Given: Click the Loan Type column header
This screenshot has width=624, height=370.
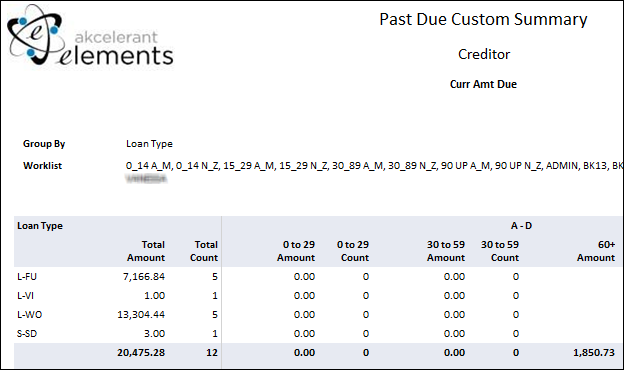Looking at the screenshot, I should pos(40,226).
